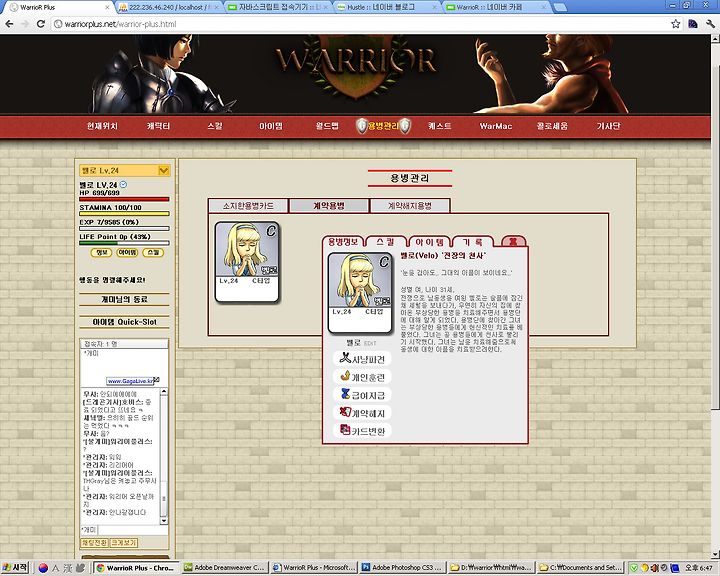Click the chat message input field
The height and width of the screenshot is (576, 720).
click(133, 530)
